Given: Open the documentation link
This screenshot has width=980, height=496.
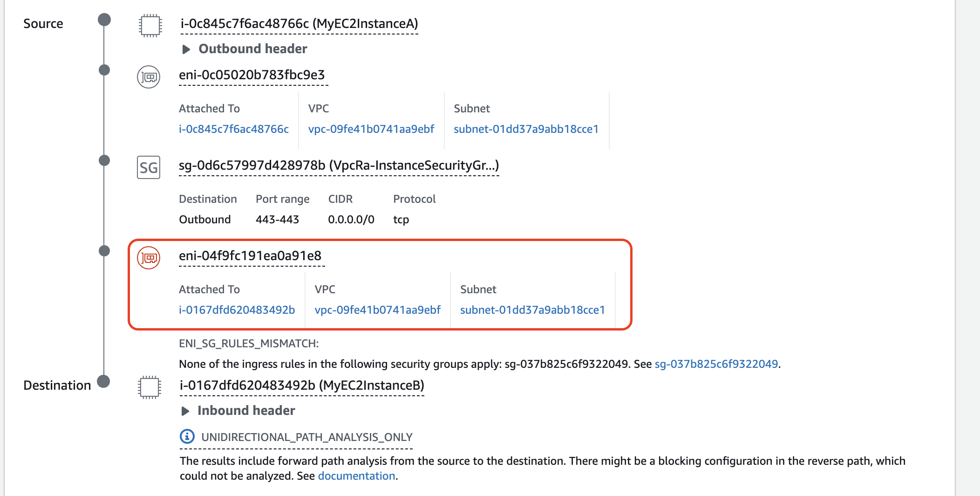Looking at the screenshot, I should click(356, 475).
